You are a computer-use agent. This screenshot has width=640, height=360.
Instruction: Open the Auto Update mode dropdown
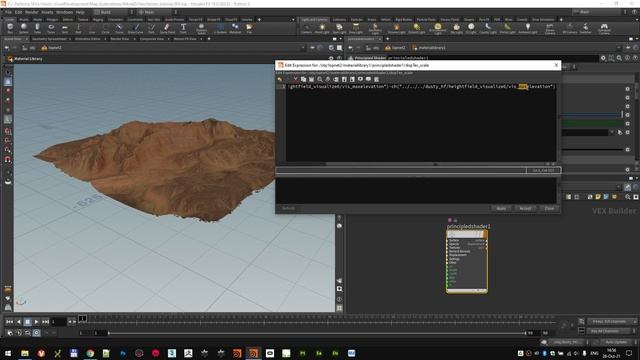tap(616, 342)
